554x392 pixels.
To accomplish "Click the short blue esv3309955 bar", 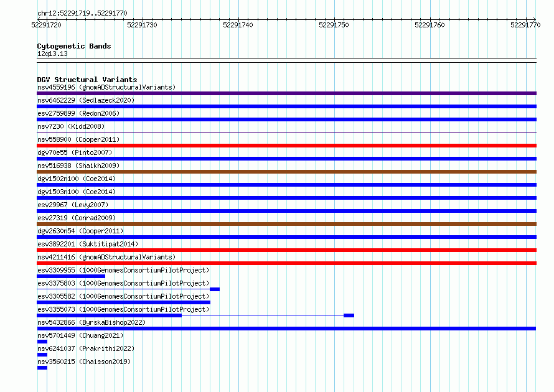I will (x=71, y=276).
